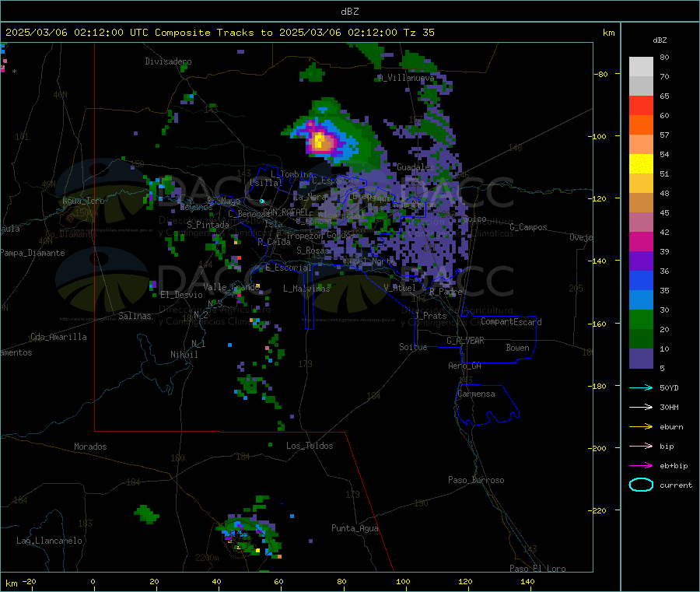Select the magenta eb+bip arrow icon
Image resolution: width=700 pixels, height=592 pixels.
tap(641, 465)
